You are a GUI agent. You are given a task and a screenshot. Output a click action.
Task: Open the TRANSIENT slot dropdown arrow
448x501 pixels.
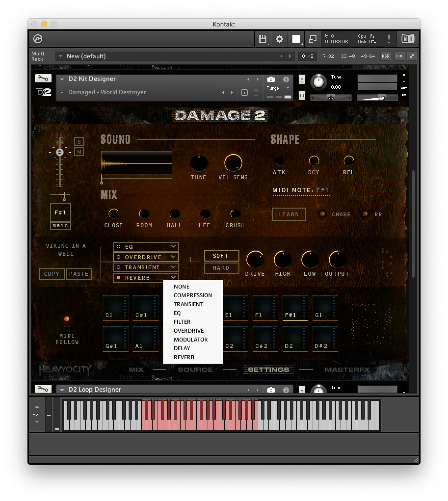173,267
